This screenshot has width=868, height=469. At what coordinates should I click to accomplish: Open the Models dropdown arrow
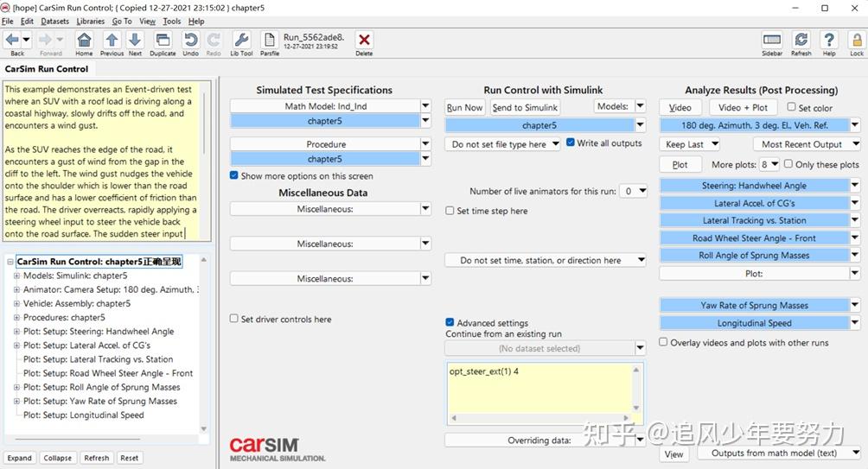[641, 106]
